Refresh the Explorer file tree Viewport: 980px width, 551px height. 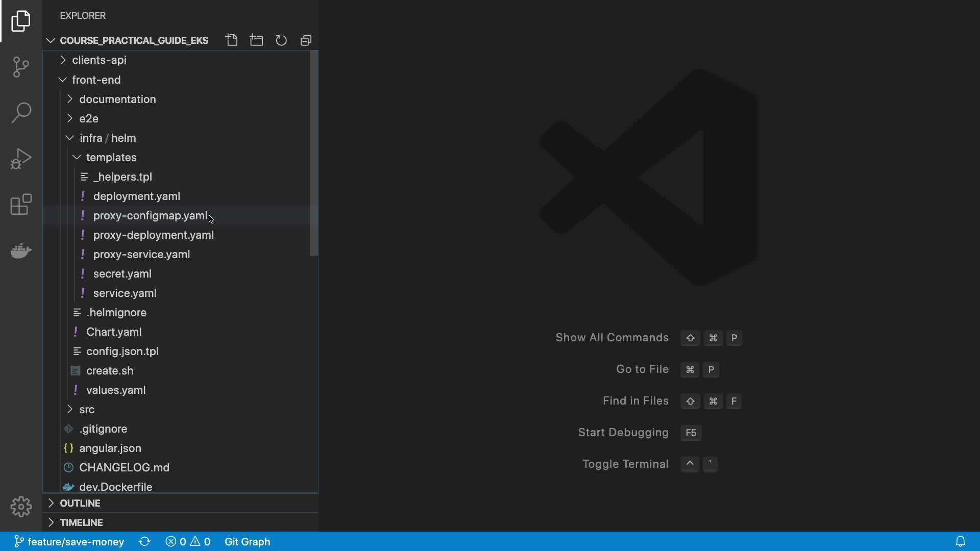[281, 40]
